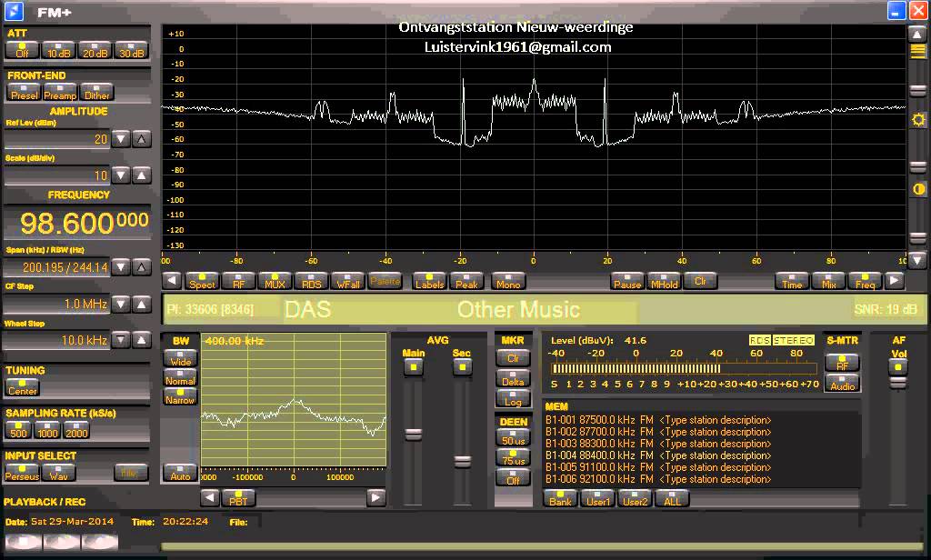The width and height of the screenshot is (931, 560).
Task: Adjust the AF Vol slider
Action: point(897,383)
